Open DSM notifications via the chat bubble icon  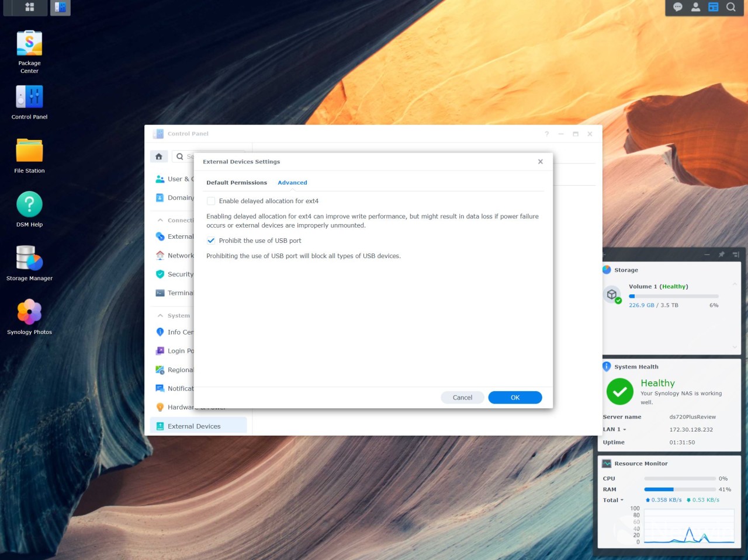click(x=677, y=7)
